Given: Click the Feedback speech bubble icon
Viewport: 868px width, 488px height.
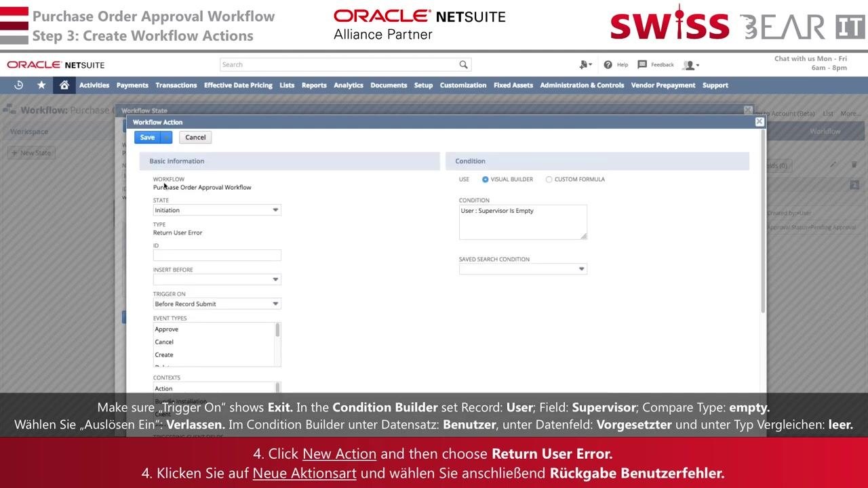Looking at the screenshot, I should pos(642,65).
